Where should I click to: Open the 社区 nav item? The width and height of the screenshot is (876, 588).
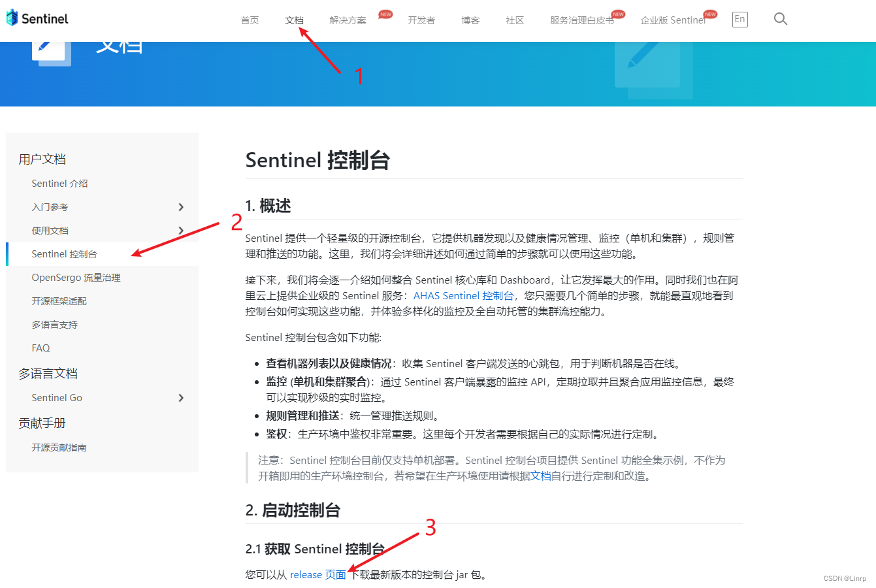515,20
